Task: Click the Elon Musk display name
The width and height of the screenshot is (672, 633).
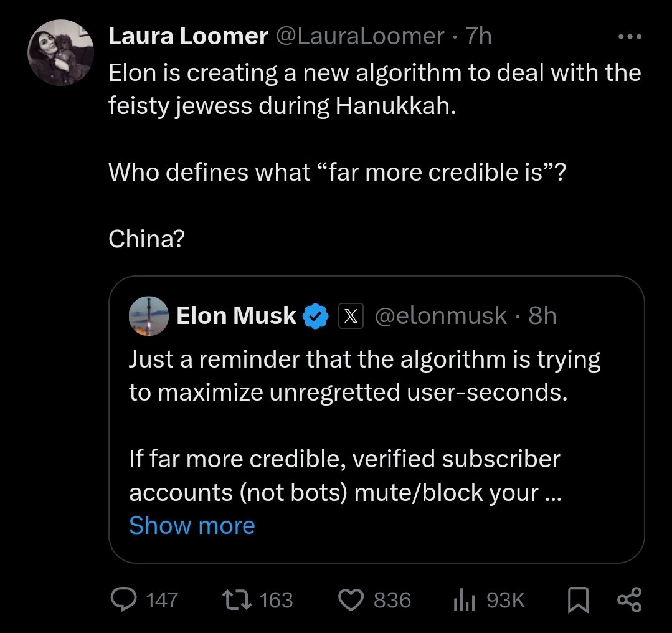Action: click(x=236, y=316)
